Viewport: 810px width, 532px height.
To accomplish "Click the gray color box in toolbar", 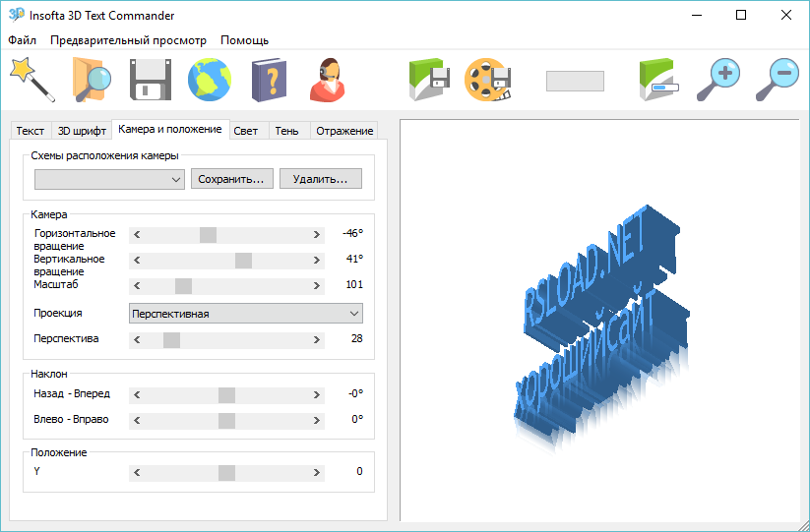I will 575,81.
